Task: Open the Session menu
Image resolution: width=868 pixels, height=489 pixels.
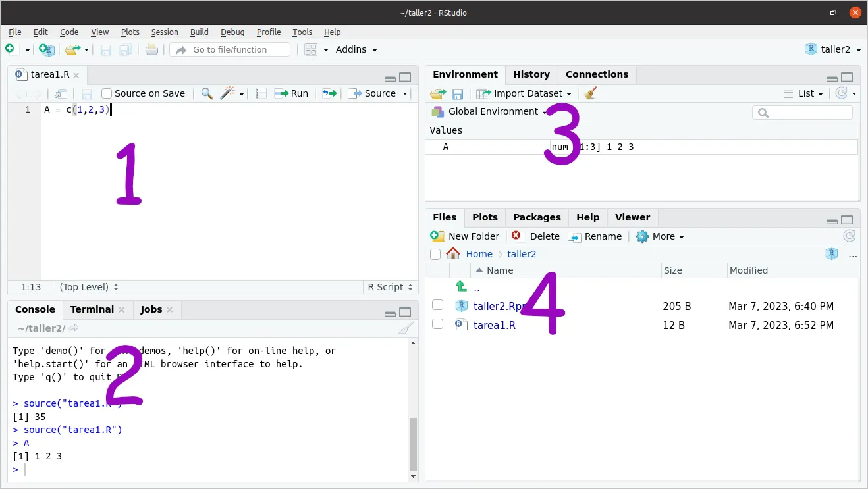Action: pyautogui.click(x=165, y=32)
